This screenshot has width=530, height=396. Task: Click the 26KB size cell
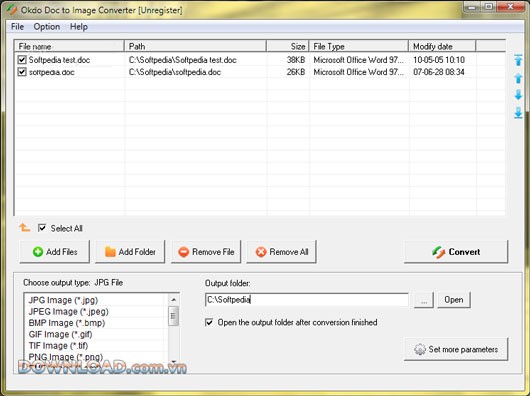(x=296, y=72)
